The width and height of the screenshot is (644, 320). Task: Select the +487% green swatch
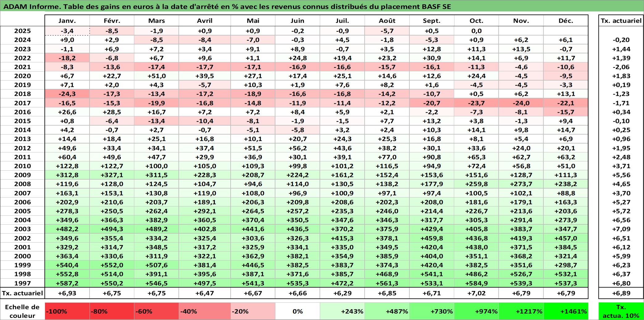(387, 311)
